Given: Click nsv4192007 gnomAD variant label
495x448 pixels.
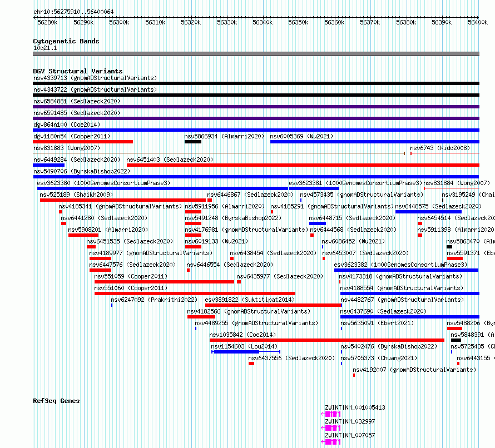Looking at the screenshot, I should (414, 370).
